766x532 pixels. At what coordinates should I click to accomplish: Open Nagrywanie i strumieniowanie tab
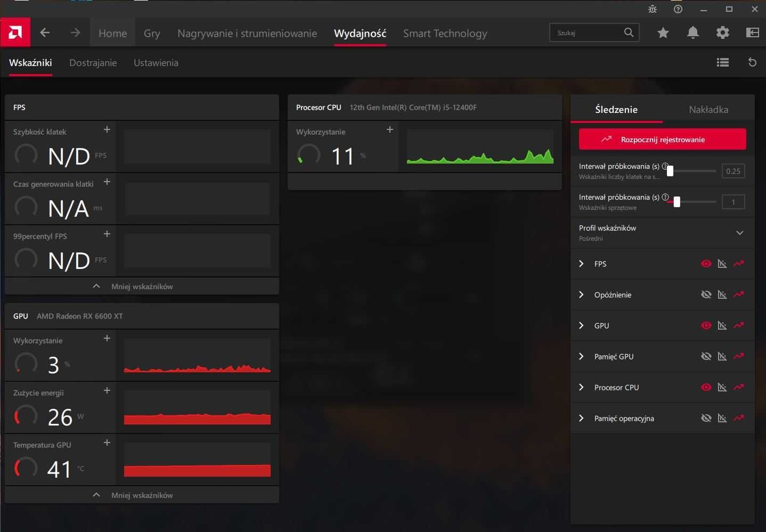point(247,33)
